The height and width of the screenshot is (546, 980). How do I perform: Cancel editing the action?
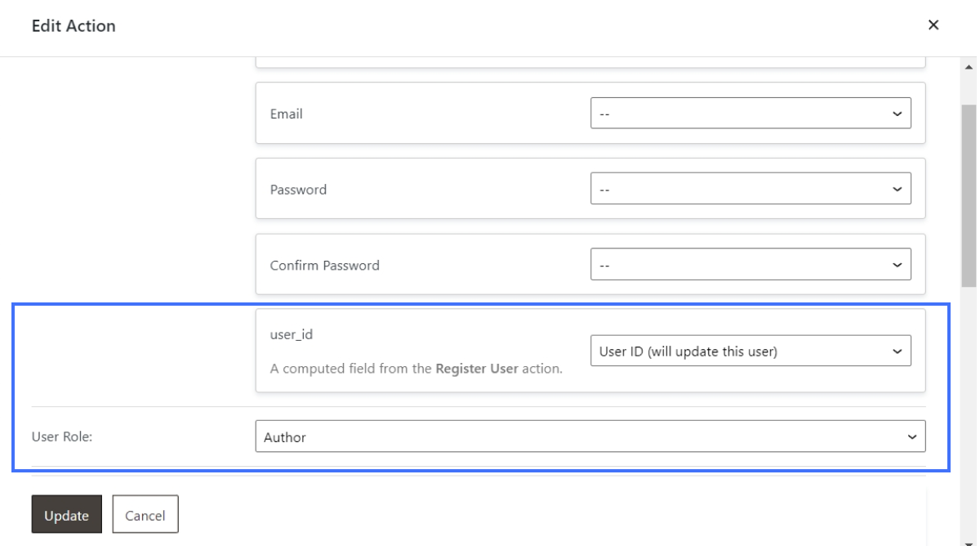coord(145,515)
